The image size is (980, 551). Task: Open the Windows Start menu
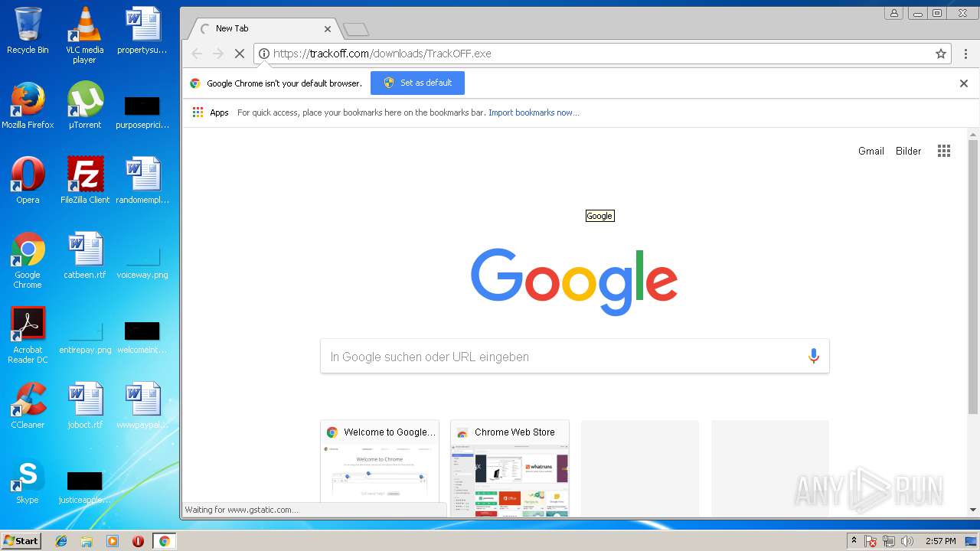pos(21,540)
